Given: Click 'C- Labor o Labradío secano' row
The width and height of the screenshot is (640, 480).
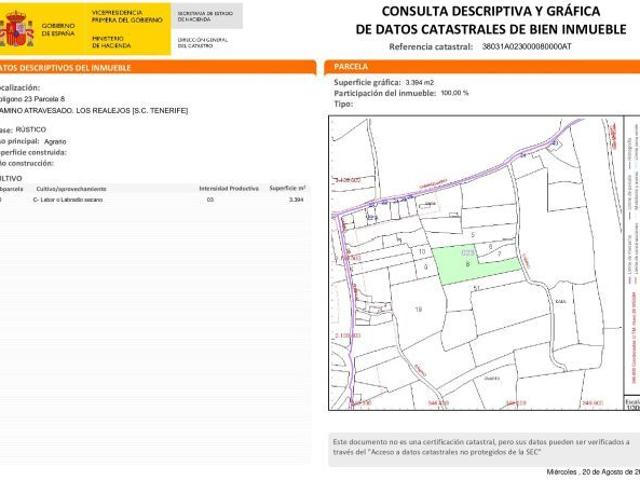Looking at the screenshot, I should click(68, 200).
